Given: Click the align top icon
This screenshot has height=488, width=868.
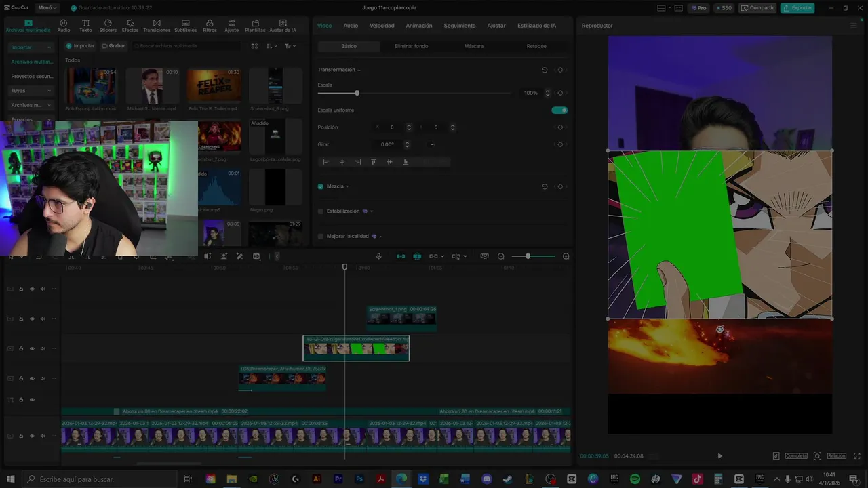Looking at the screenshot, I should (374, 162).
